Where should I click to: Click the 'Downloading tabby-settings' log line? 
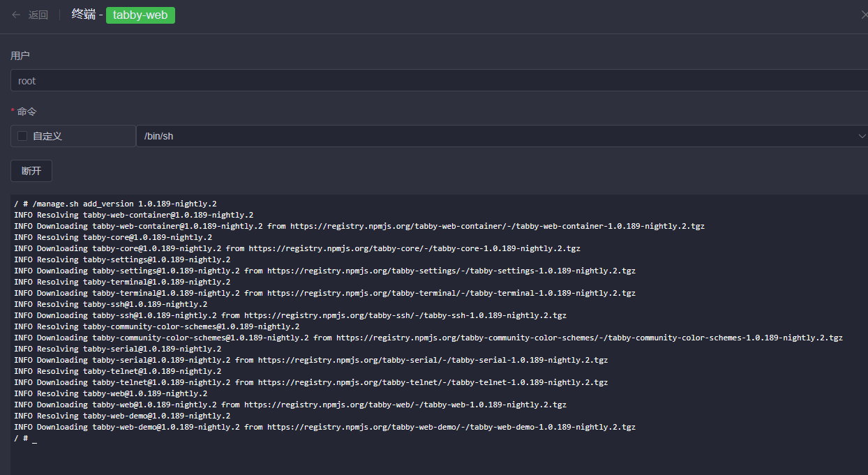pos(324,271)
